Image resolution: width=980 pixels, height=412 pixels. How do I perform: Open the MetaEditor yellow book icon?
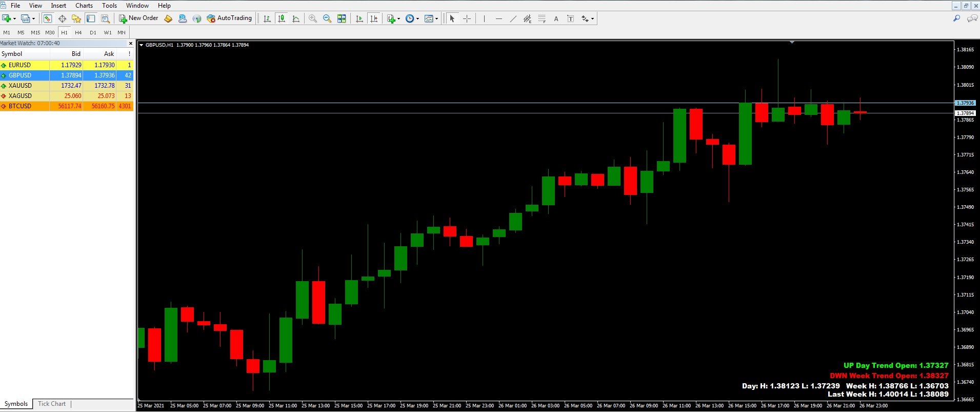point(168,18)
